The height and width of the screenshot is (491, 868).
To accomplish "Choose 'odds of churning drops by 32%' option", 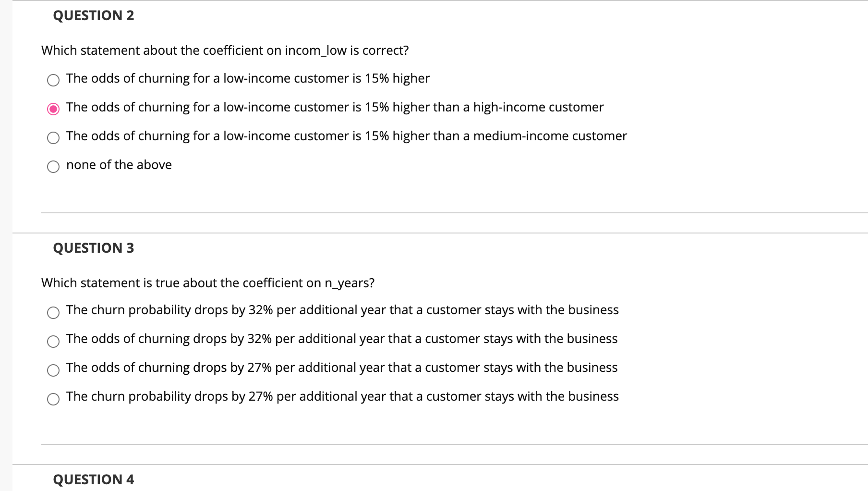I will point(54,342).
